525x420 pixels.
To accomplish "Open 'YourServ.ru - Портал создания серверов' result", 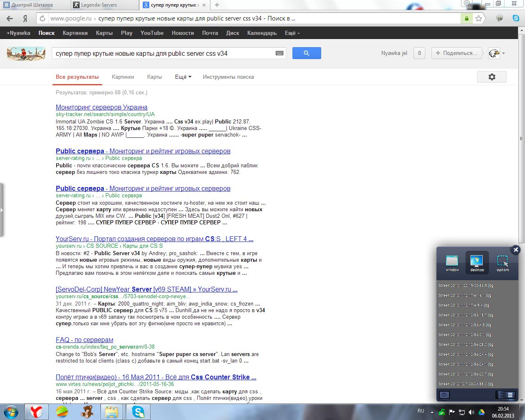I will click(x=155, y=239).
